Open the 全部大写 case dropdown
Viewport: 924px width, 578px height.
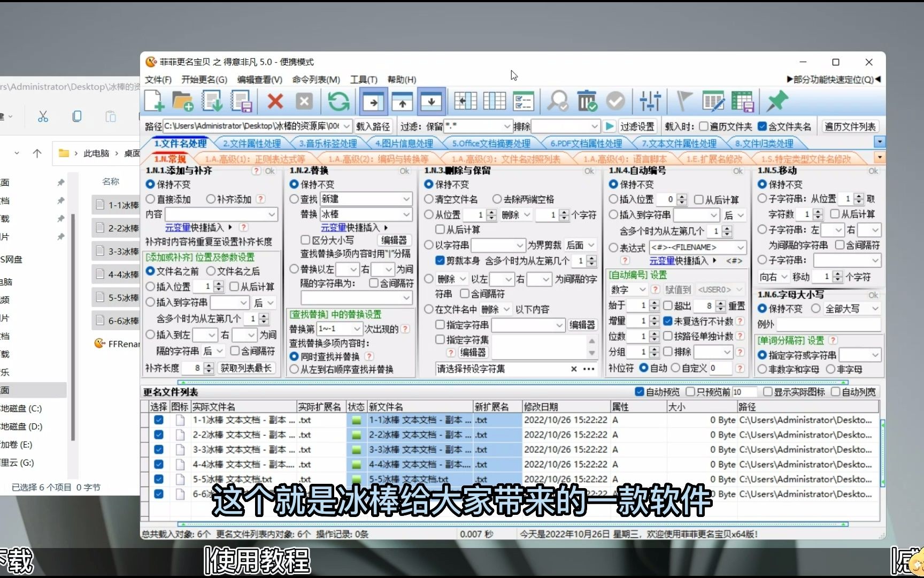coord(875,309)
